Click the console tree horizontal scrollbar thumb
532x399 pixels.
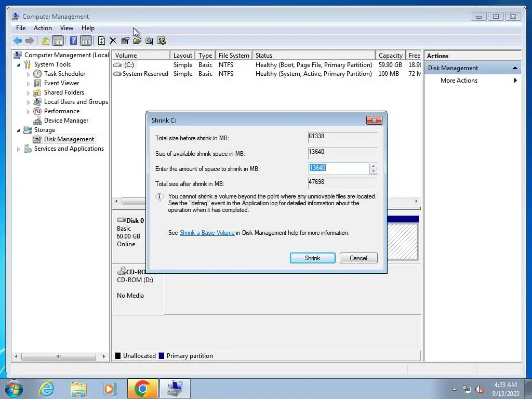59,356
